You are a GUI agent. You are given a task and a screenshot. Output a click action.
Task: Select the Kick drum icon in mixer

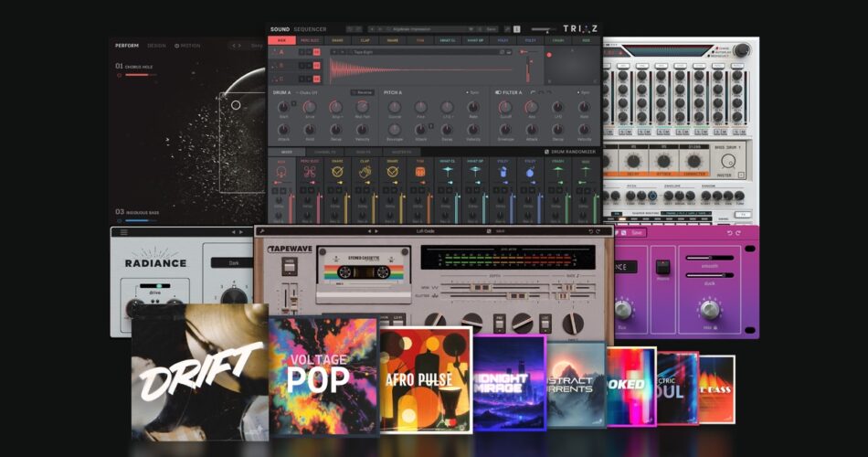(x=281, y=171)
